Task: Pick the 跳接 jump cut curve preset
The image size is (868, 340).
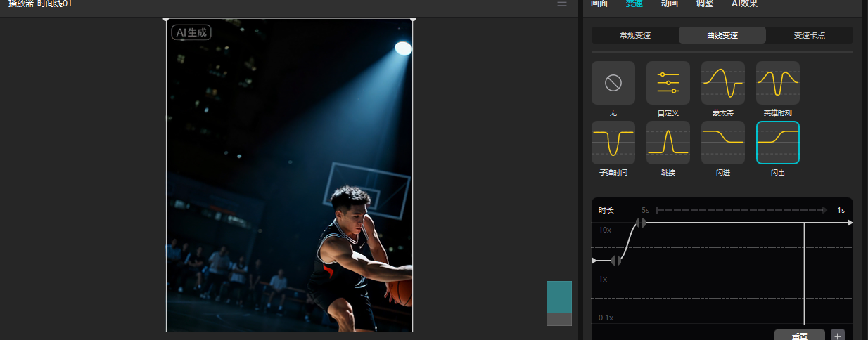Action: pos(668,143)
